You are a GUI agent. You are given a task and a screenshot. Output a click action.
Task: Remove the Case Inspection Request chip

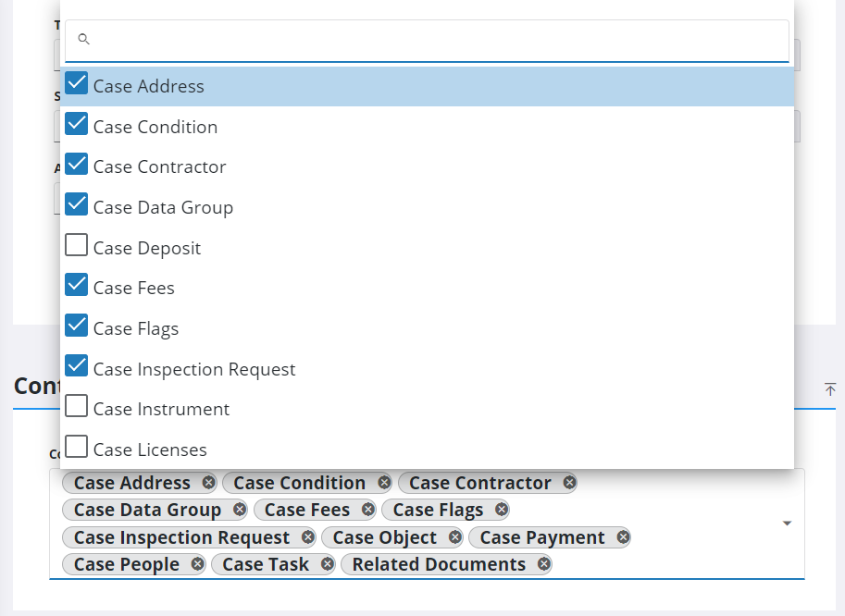pyautogui.click(x=307, y=537)
